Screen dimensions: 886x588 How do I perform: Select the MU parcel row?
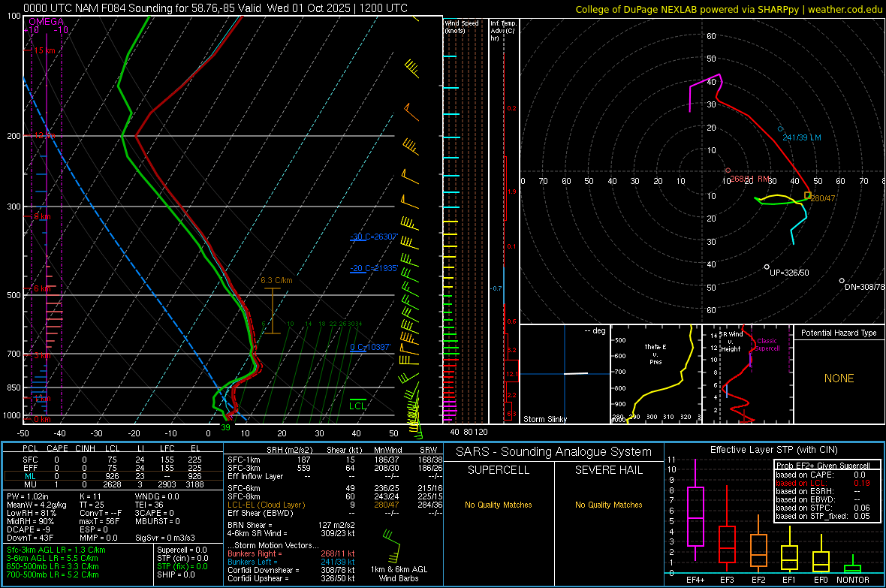pos(113,484)
